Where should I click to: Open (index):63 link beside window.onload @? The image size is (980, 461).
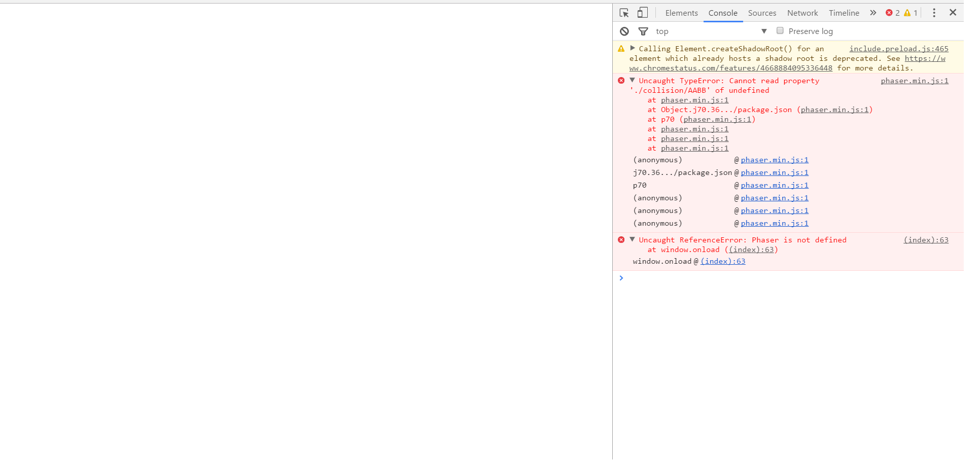point(723,261)
